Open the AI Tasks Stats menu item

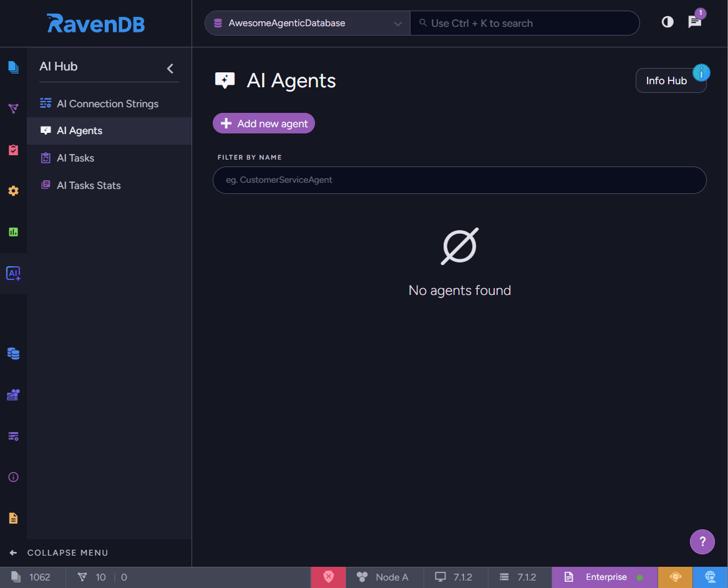pos(109,186)
